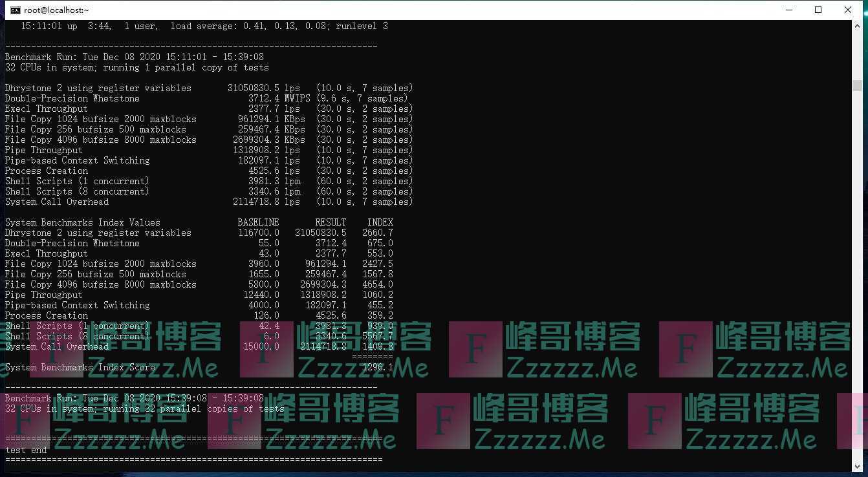Close the terminal window
Viewport: 868px width, 477px height.
[x=848, y=10]
